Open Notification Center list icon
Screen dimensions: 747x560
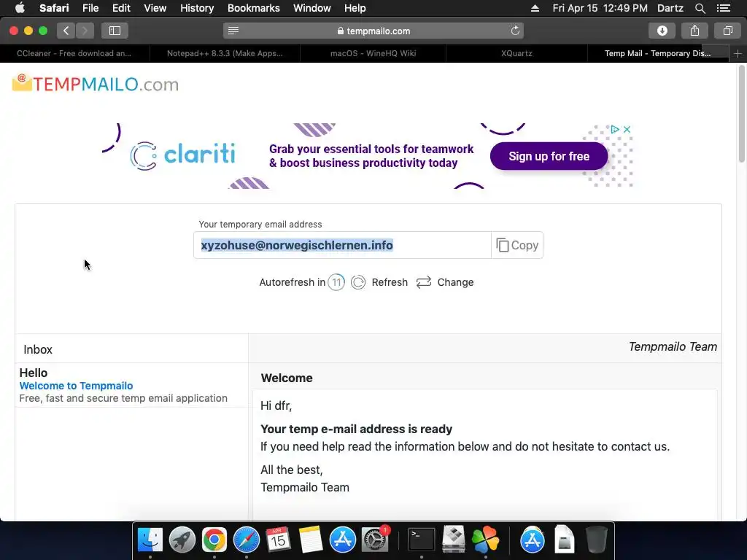coord(724,8)
